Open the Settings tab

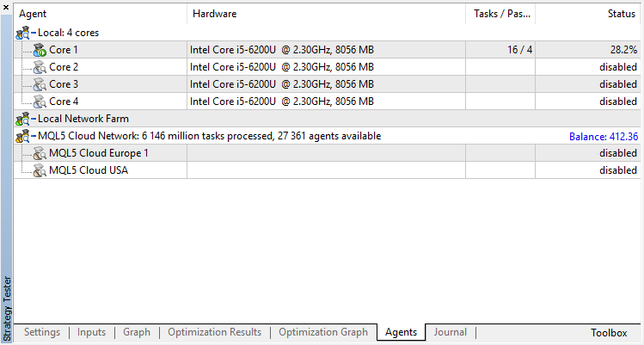point(42,332)
